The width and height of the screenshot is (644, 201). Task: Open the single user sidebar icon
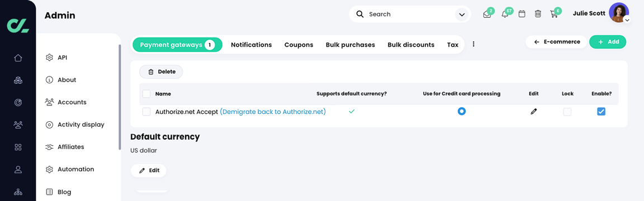point(18,169)
